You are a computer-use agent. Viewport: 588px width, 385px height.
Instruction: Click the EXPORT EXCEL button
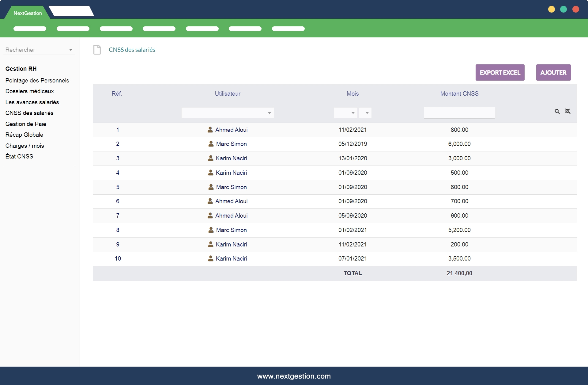click(x=500, y=73)
